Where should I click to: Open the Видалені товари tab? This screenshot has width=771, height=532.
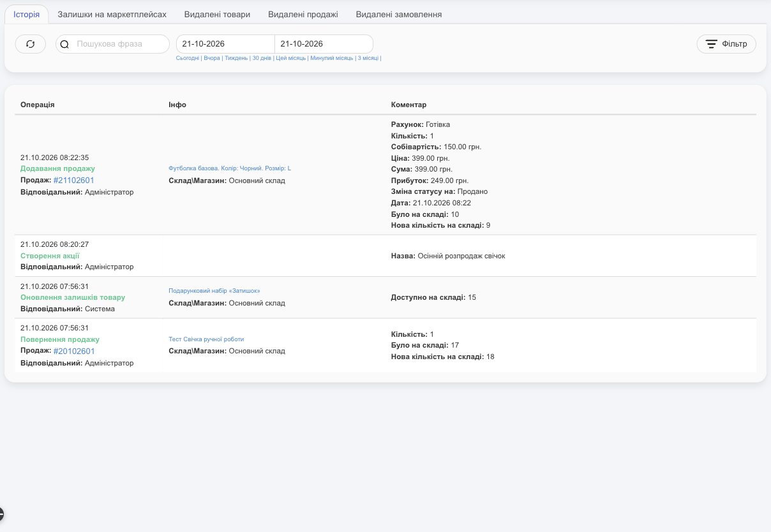217,14
